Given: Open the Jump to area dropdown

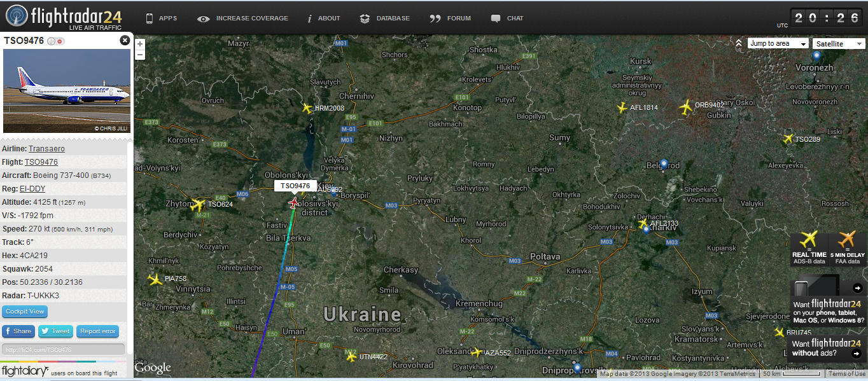Looking at the screenshot, I should pos(778,43).
